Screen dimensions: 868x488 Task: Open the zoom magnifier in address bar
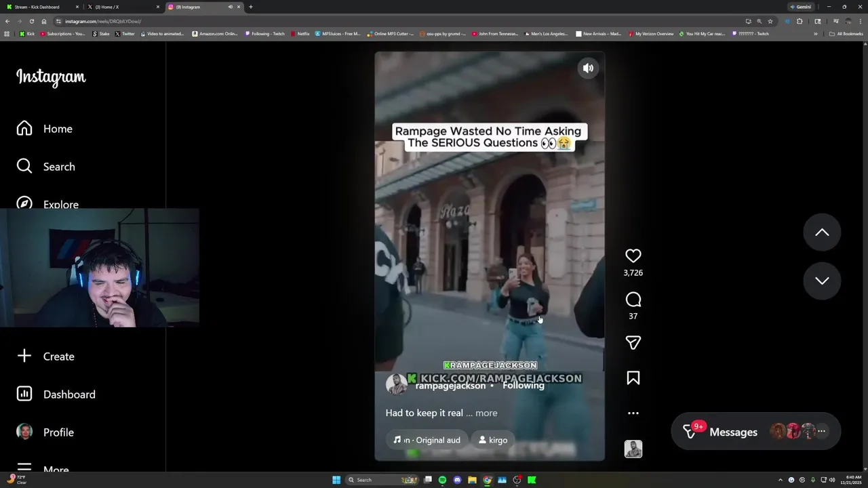tap(759, 21)
